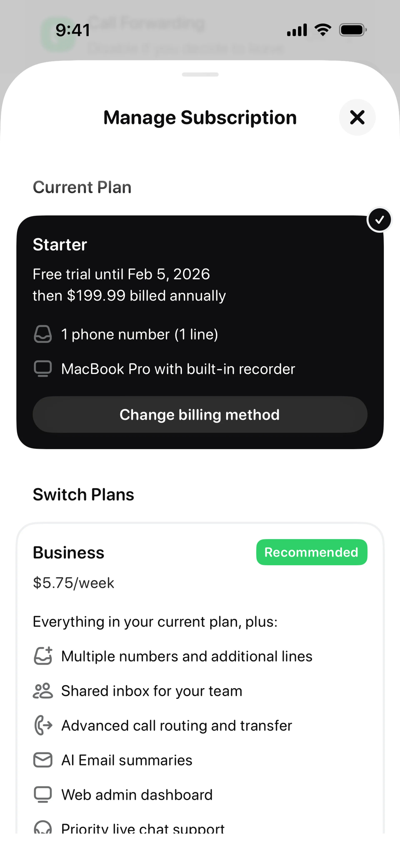Tap the battery status icon
Screen dimensions: 400x868
click(x=352, y=30)
